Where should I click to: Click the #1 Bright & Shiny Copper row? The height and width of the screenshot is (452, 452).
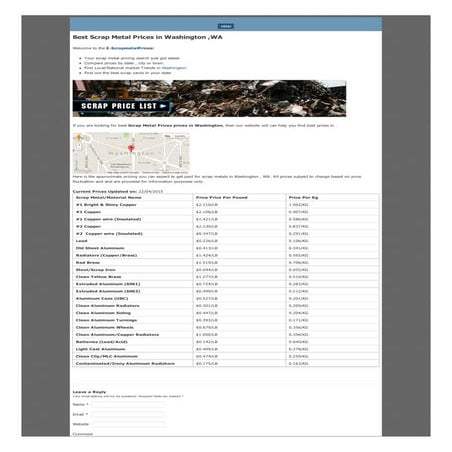226,205
